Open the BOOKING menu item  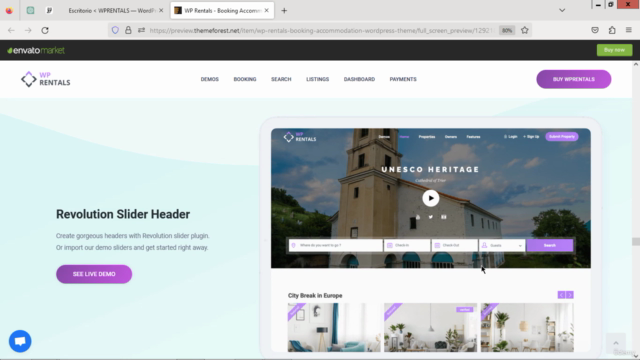pos(245,79)
